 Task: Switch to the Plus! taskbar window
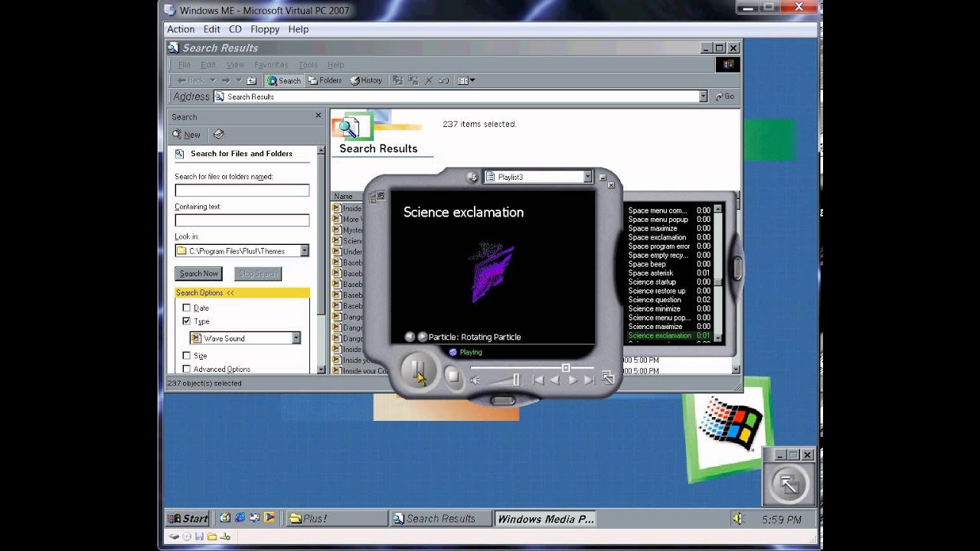(x=336, y=518)
